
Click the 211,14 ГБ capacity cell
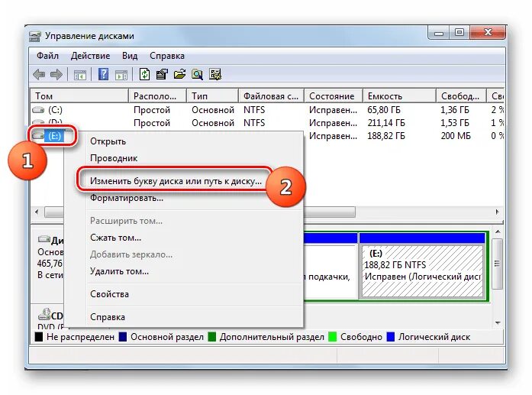click(386, 123)
